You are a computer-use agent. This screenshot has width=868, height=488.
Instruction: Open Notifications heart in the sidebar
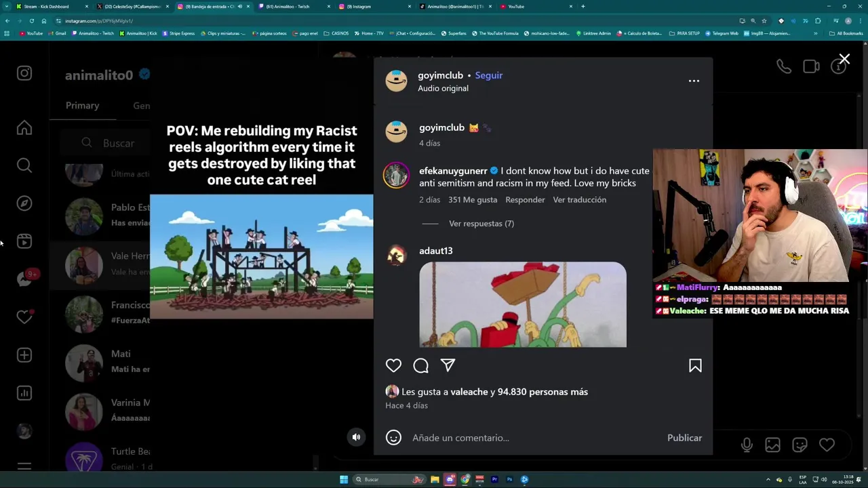point(24,317)
